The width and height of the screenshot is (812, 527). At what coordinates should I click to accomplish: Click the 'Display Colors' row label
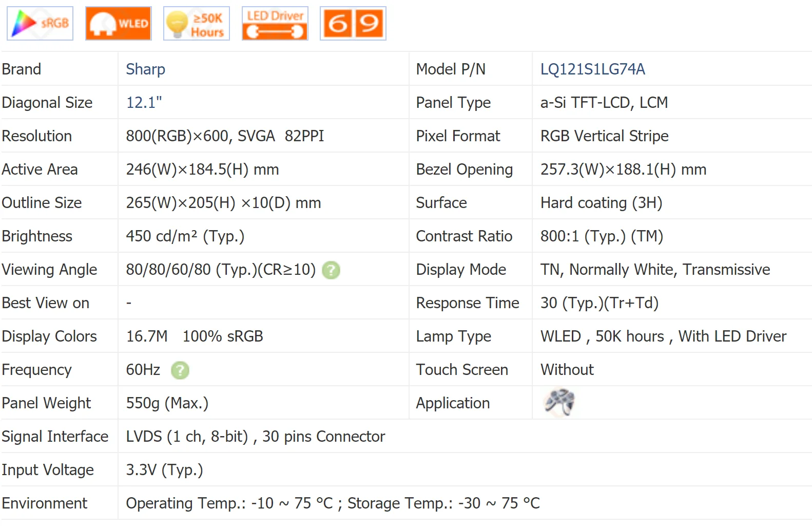coord(50,336)
